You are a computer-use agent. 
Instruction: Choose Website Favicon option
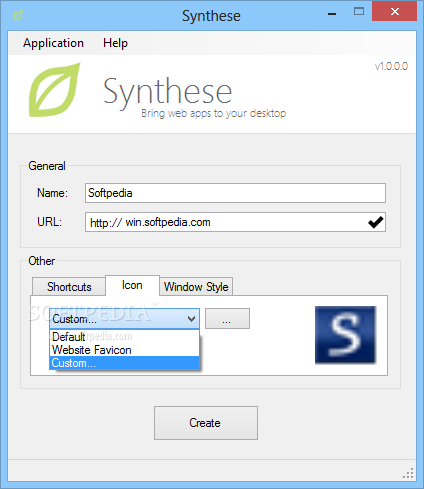pyautogui.click(x=124, y=350)
